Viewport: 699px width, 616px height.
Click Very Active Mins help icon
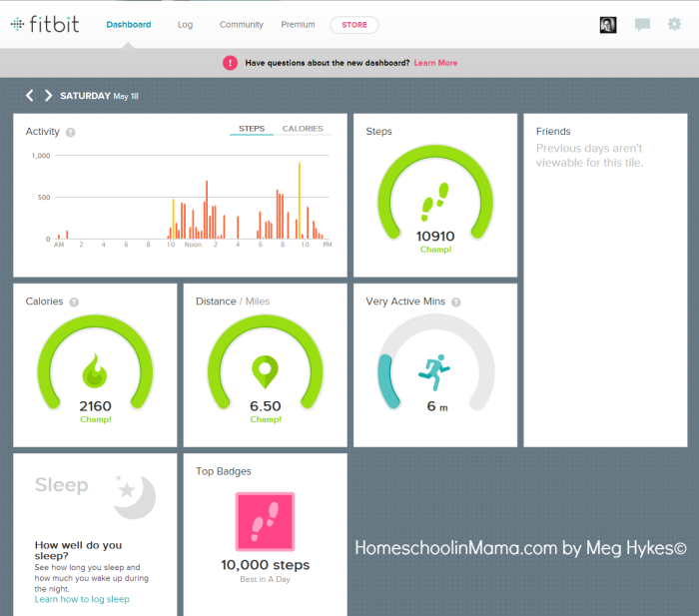point(455,303)
